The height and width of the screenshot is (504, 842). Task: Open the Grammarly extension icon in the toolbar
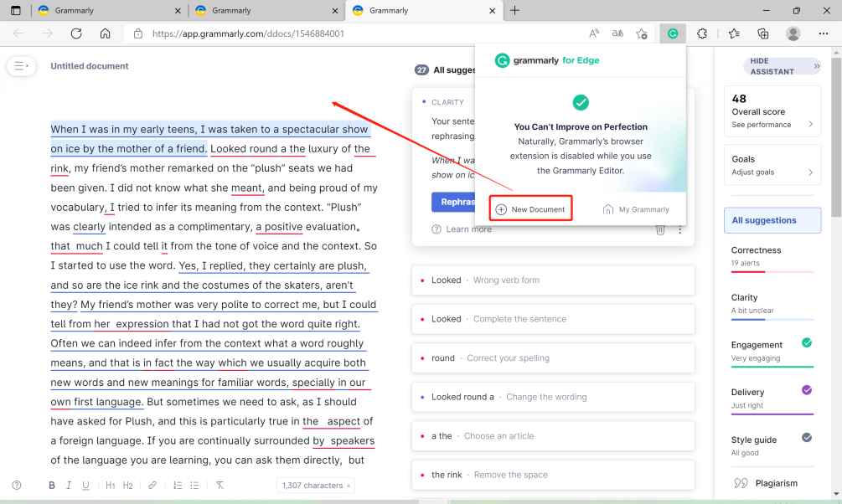pyautogui.click(x=672, y=33)
